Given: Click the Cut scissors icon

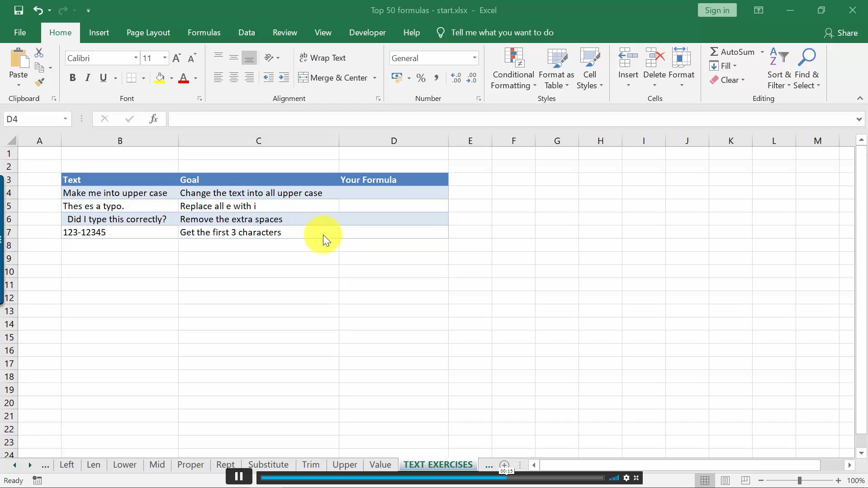Looking at the screenshot, I should 39,53.
